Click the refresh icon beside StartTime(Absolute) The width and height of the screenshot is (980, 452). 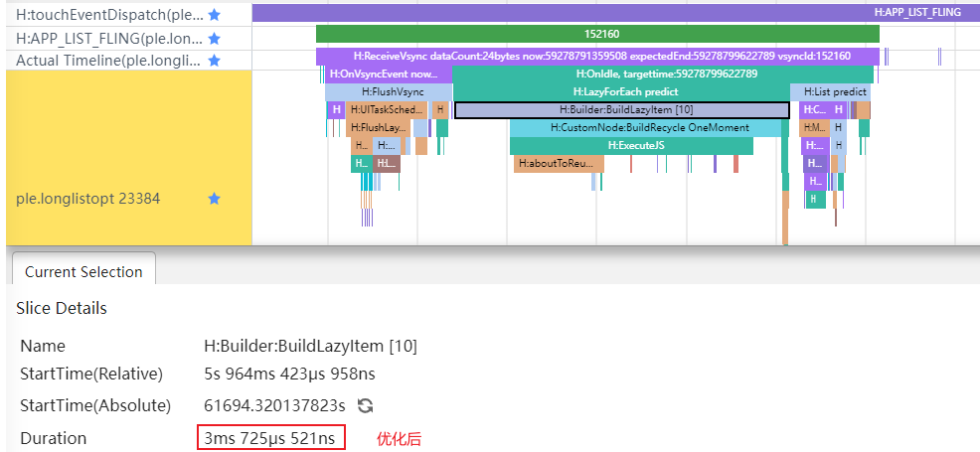(x=365, y=405)
